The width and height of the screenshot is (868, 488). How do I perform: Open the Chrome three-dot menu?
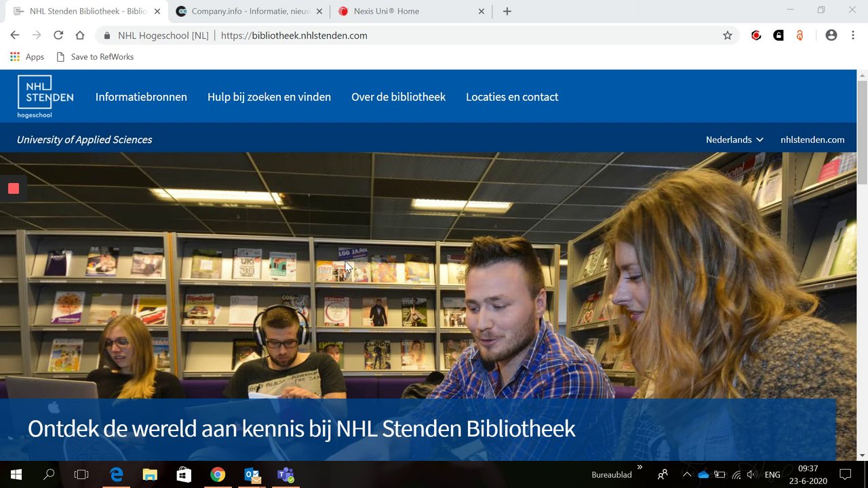pyautogui.click(x=853, y=35)
